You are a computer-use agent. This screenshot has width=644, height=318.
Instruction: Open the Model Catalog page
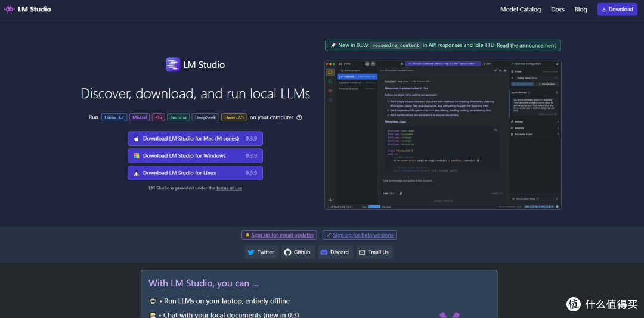pos(521,10)
